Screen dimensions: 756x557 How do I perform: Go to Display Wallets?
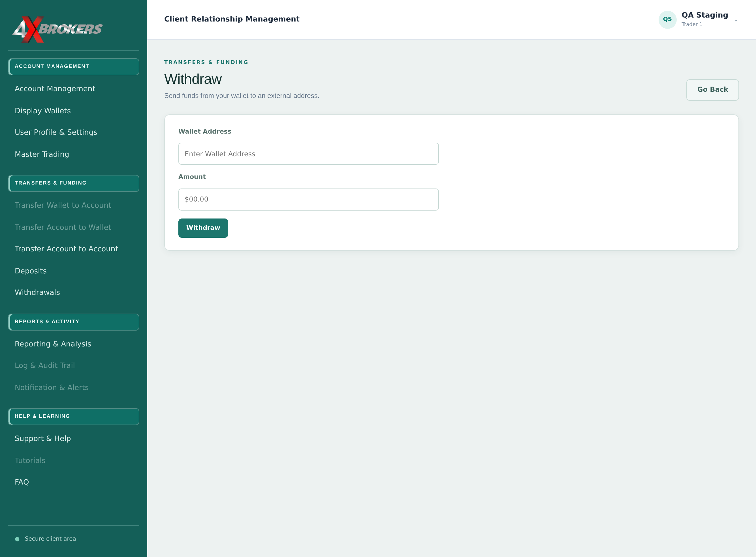click(x=43, y=111)
